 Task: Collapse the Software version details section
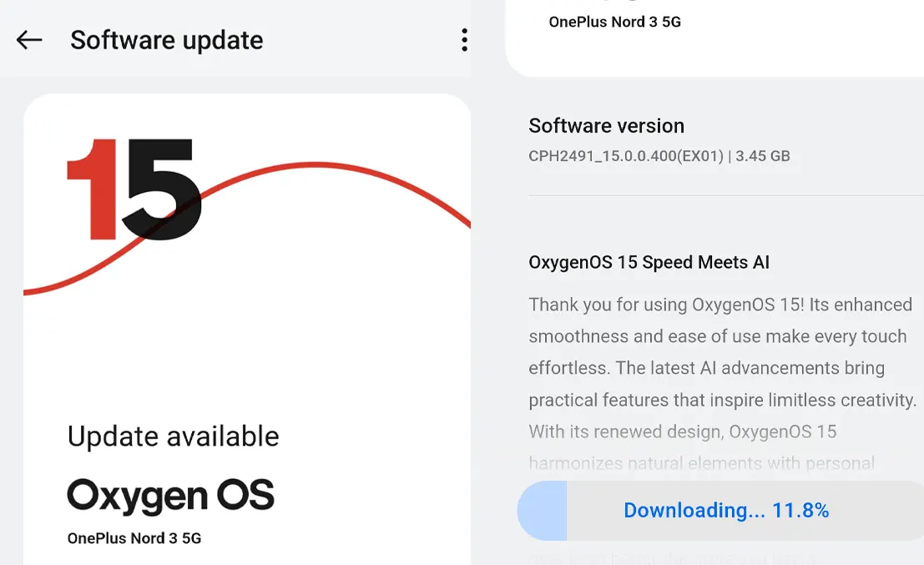[606, 126]
